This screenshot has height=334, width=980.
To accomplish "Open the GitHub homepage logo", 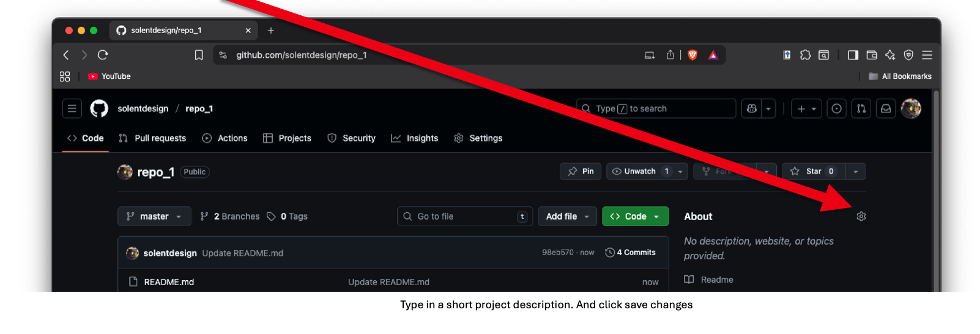I will (99, 108).
